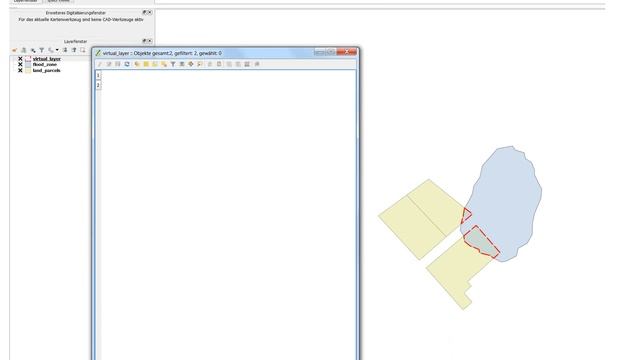Open layer styling from layers panel toolbar
The width and height of the screenshot is (640, 360).
click(14, 50)
